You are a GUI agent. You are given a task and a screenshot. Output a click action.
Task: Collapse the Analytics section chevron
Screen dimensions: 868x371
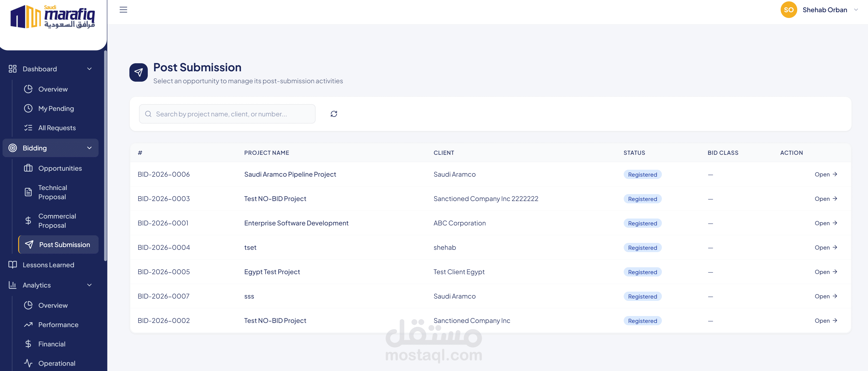pos(89,285)
